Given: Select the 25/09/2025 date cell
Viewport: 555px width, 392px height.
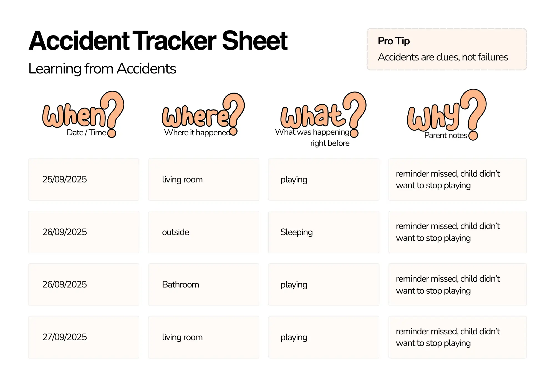Looking at the screenshot, I should pyautogui.click(x=84, y=179).
